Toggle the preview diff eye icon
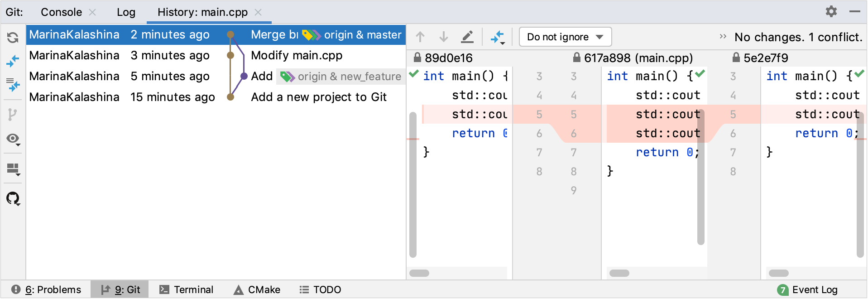Viewport: 868px width, 299px height. tap(13, 138)
